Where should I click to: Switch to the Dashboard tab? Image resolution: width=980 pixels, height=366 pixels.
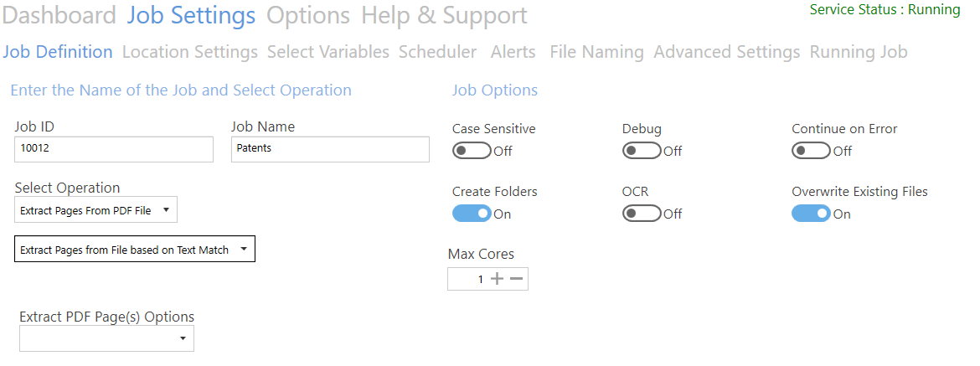coord(59,15)
